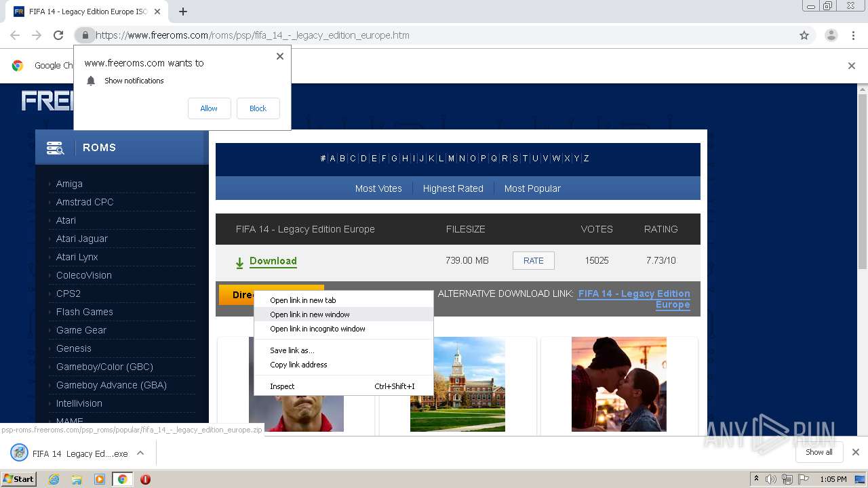The width and height of the screenshot is (868, 488).
Task: Click the Chrome taskbar icon
Action: (122, 479)
